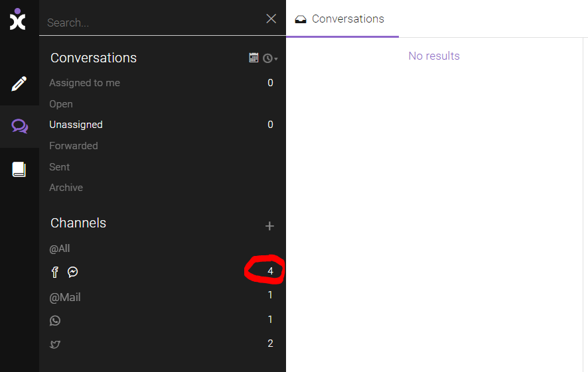Select the @Mail channel
Viewport: 588px width, 372px height.
[65, 298]
